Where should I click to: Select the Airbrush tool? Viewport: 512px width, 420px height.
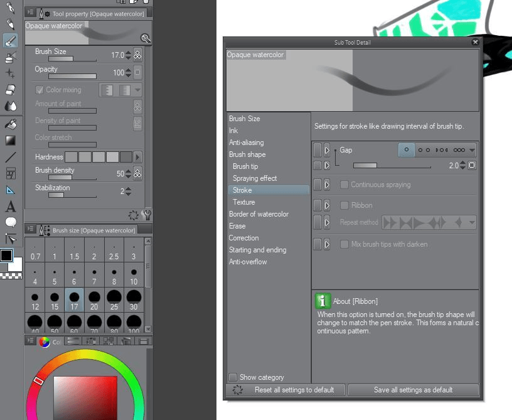(11, 57)
